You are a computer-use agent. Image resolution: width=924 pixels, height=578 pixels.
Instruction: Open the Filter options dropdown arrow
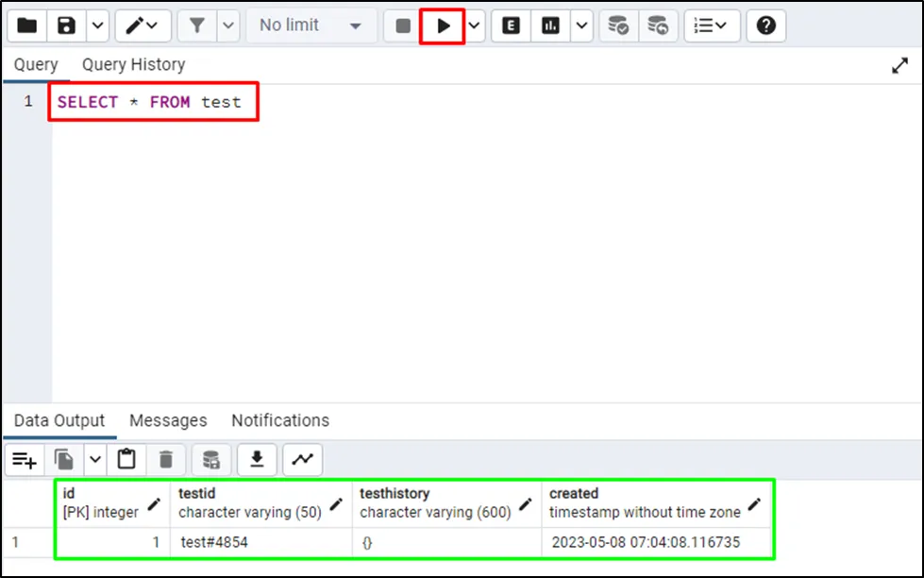coord(228,25)
